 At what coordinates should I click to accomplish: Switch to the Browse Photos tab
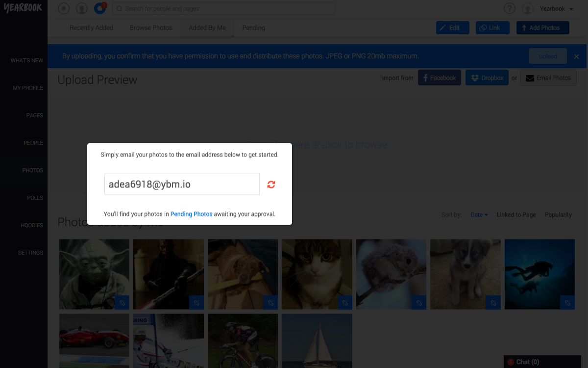(x=151, y=28)
